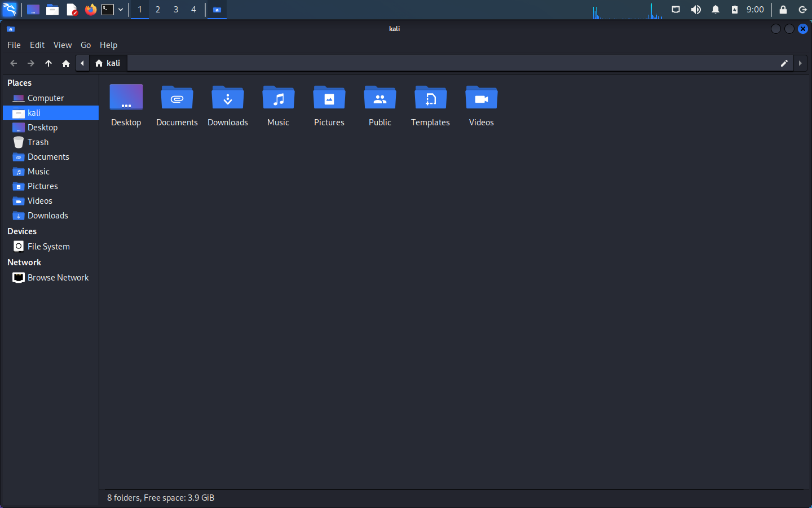Open the Help menu
Screen dimensions: 812x508
click(x=109, y=45)
